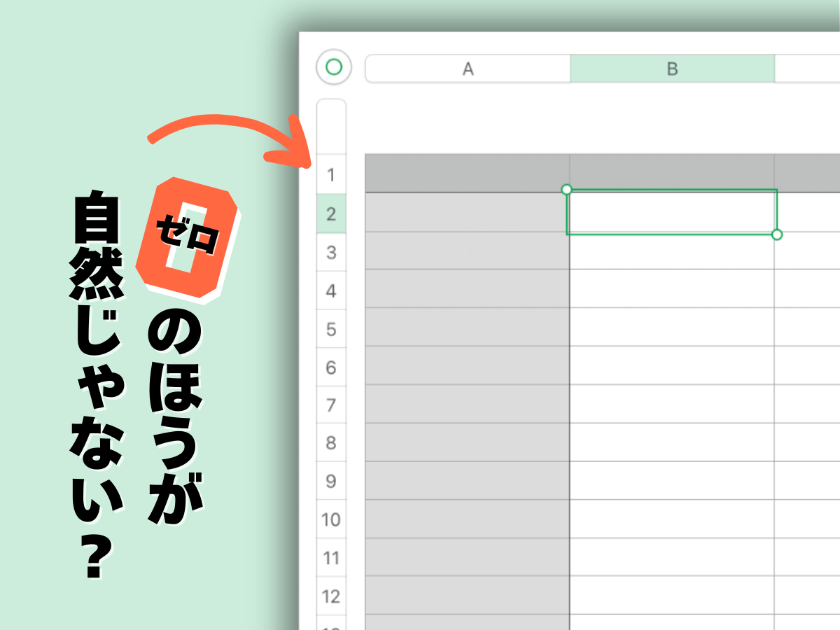Select row 3 header
The height and width of the screenshot is (630, 840).
(332, 252)
